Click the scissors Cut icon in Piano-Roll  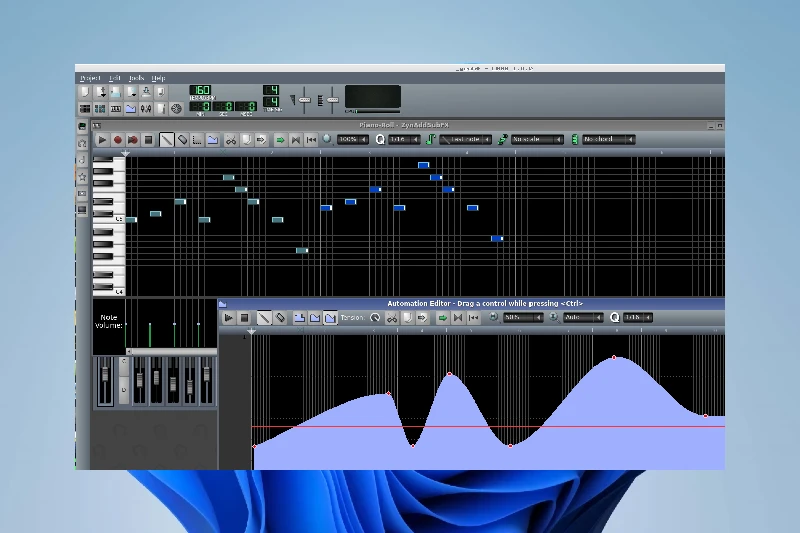click(230, 140)
